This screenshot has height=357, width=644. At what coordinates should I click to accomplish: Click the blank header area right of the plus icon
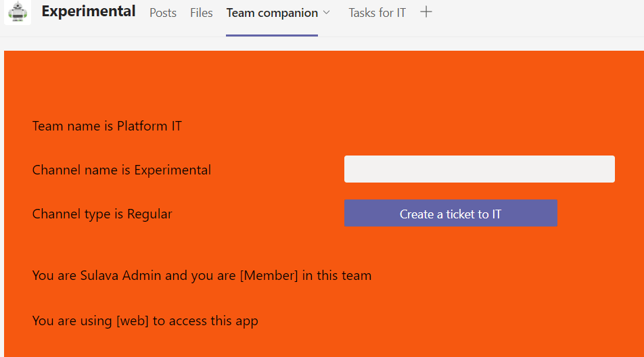click(541, 14)
